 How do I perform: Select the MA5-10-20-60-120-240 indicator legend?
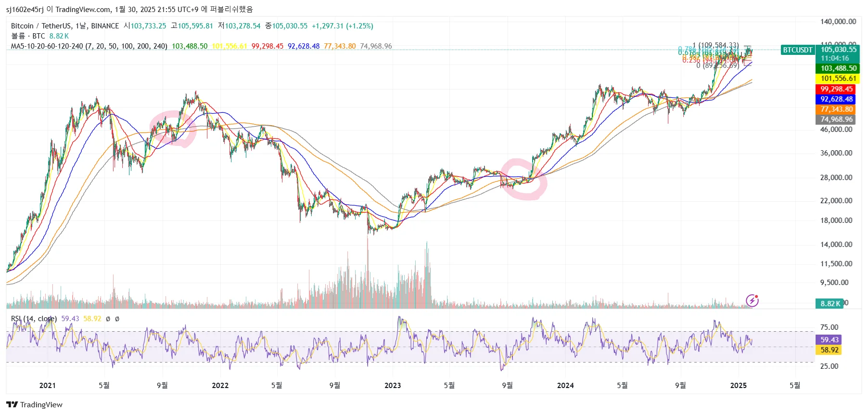click(89, 46)
